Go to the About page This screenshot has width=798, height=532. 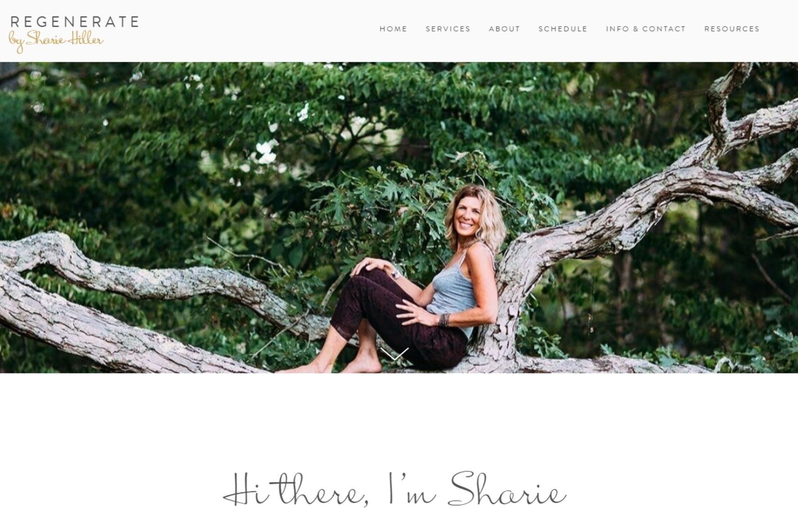tap(504, 29)
